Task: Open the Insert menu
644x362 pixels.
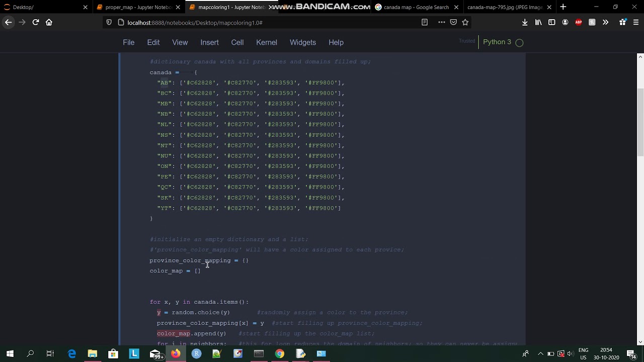Action: tap(209, 42)
